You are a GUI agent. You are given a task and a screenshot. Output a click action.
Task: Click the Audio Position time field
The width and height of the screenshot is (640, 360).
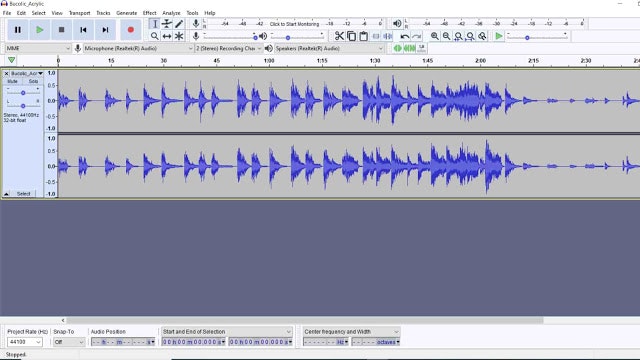[123, 342]
